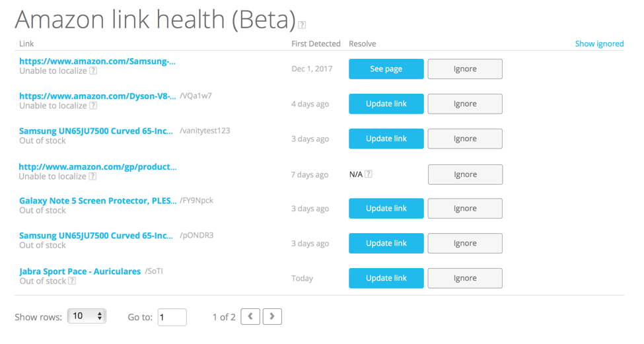The image size is (644, 344).
Task: Open the amazon.com/Samsung- URL link
Action: pyautogui.click(x=97, y=61)
